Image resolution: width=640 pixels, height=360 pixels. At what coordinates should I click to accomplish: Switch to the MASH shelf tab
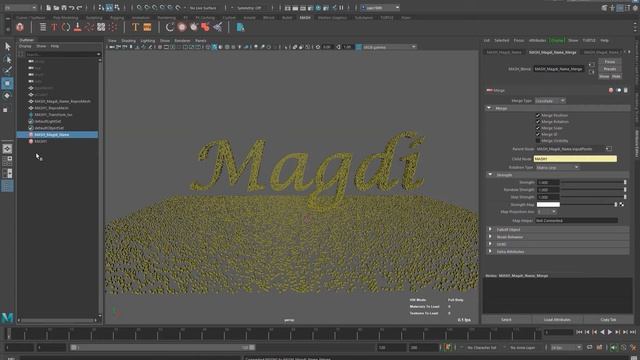[x=305, y=18]
